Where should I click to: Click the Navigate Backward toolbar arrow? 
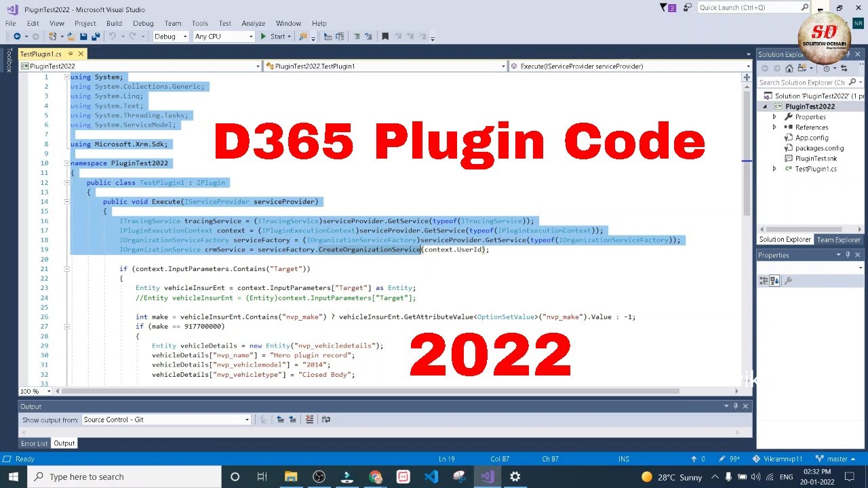tap(16, 37)
